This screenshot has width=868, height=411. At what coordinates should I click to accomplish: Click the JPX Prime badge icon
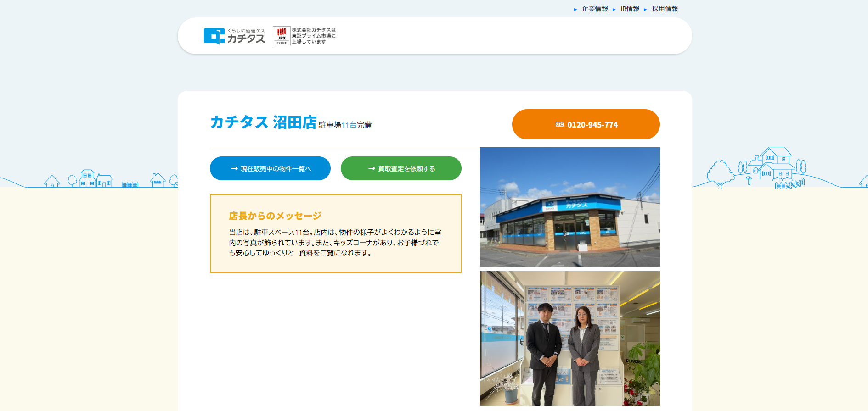pyautogui.click(x=282, y=36)
